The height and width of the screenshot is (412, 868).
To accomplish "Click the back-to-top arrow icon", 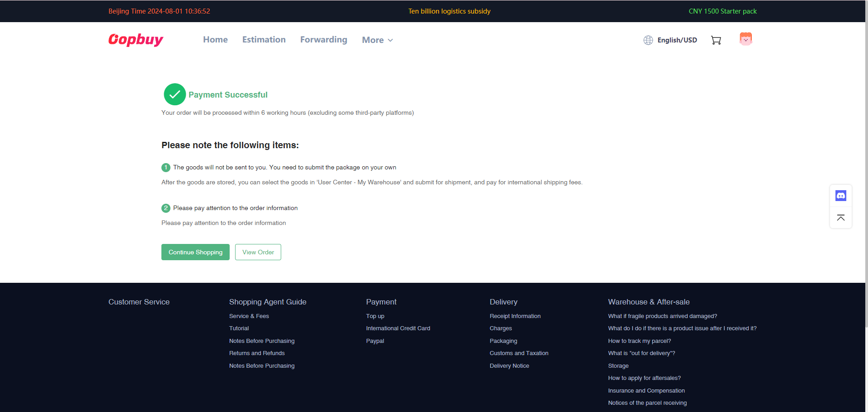I will (x=841, y=218).
